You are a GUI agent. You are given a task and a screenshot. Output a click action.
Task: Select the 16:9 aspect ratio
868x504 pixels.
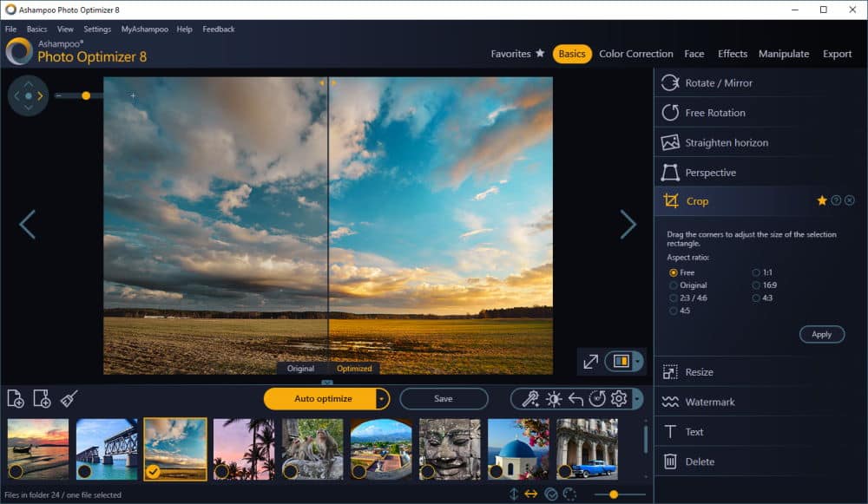pos(756,285)
